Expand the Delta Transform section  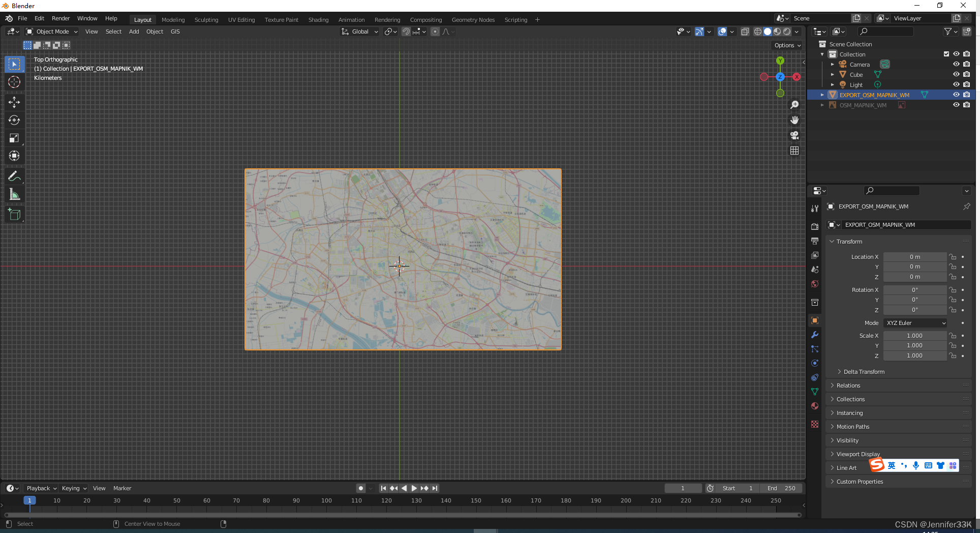[x=864, y=372]
